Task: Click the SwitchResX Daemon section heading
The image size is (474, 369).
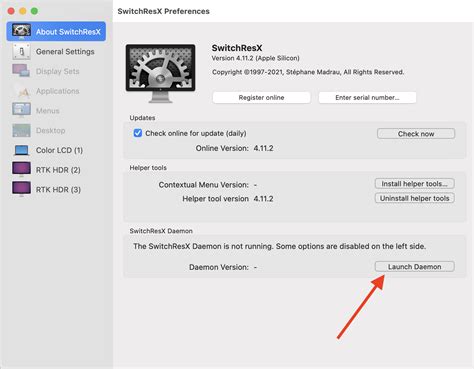Action: click(161, 231)
